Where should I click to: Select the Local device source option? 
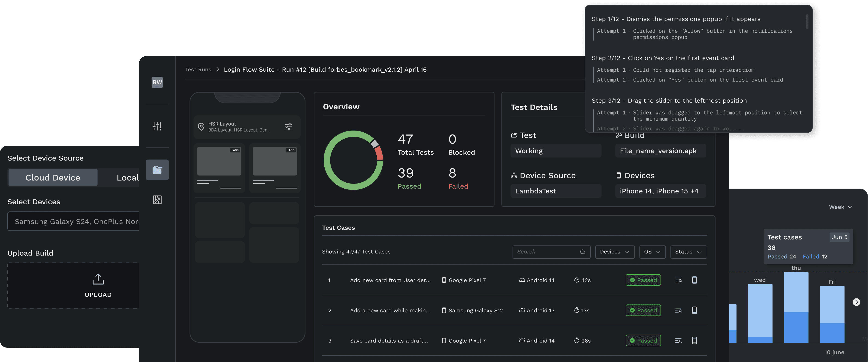click(127, 178)
